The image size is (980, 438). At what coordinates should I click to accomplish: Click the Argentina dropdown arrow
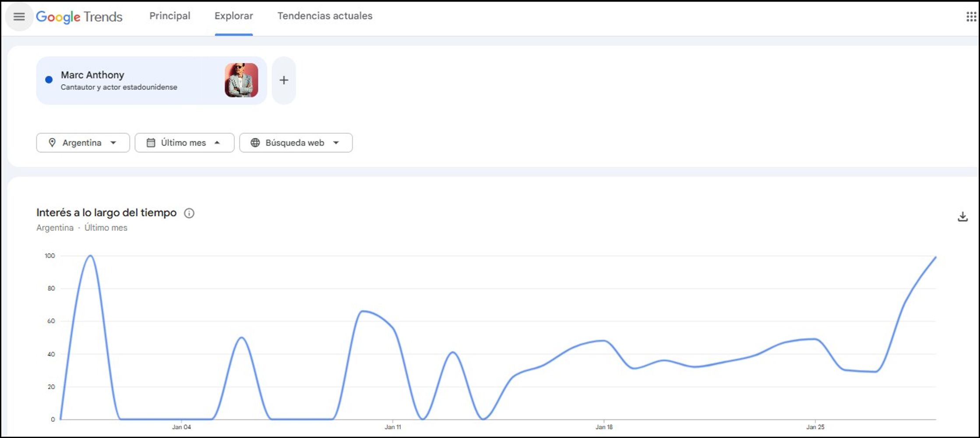click(113, 143)
